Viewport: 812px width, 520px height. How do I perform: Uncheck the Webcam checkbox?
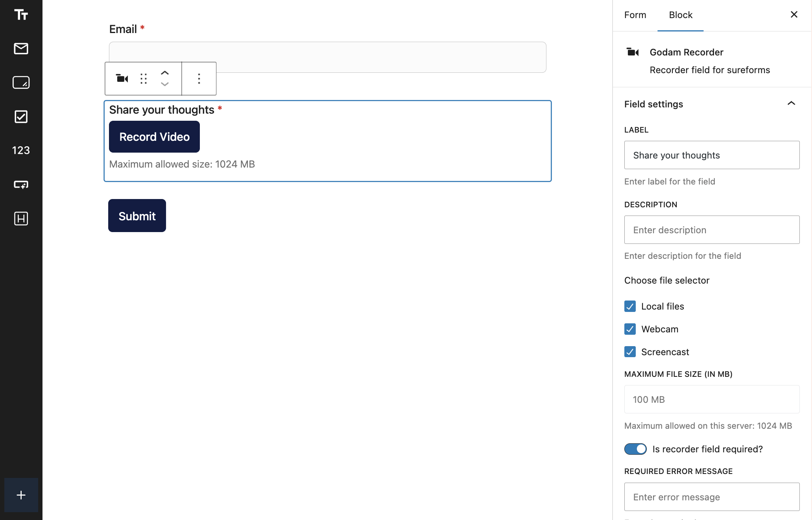(x=630, y=329)
